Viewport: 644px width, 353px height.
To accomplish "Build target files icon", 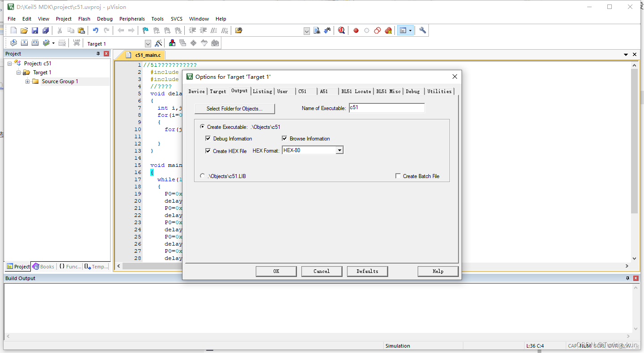I will point(24,43).
